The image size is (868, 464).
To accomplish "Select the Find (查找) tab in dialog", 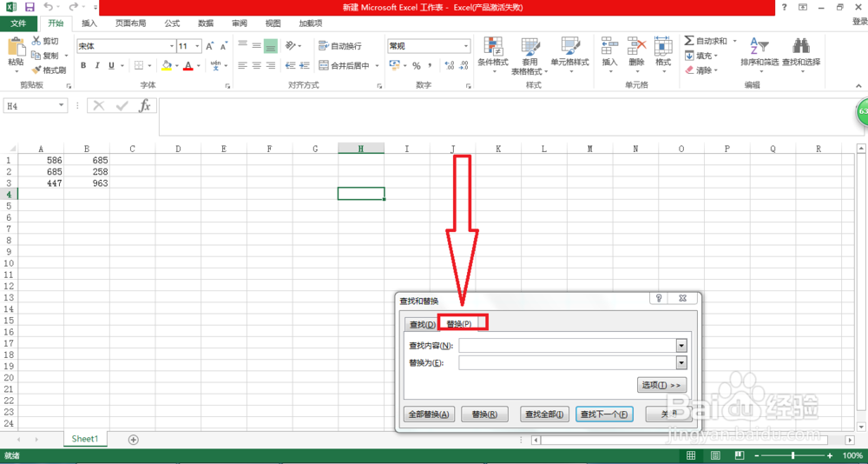I will [422, 324].
